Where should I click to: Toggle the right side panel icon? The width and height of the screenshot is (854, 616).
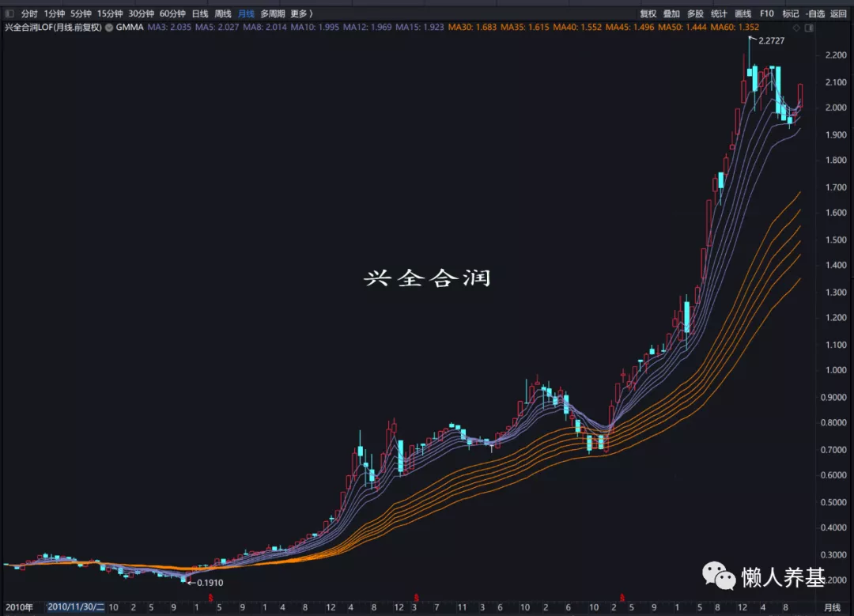(x=808, y=28)
